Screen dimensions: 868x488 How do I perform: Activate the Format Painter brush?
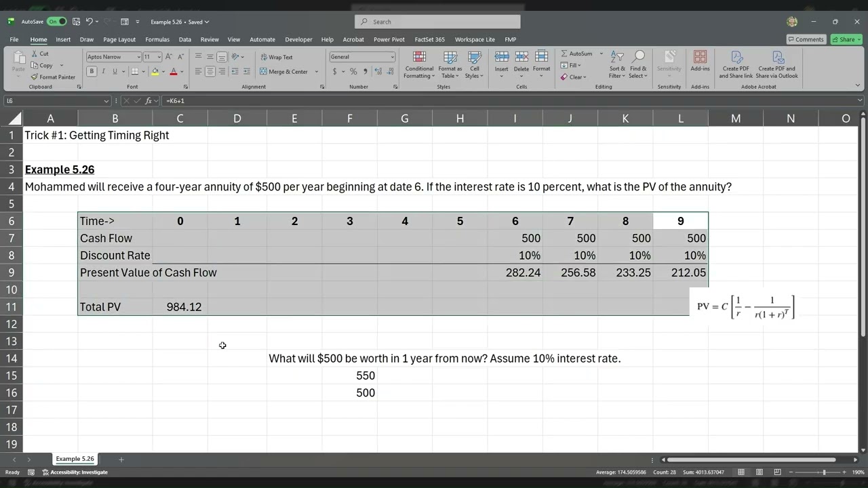pos(34,77)
